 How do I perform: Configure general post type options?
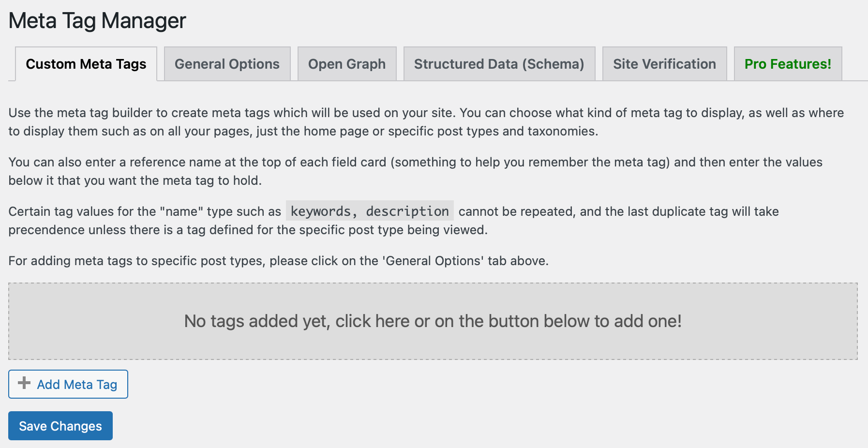point(227,63)
